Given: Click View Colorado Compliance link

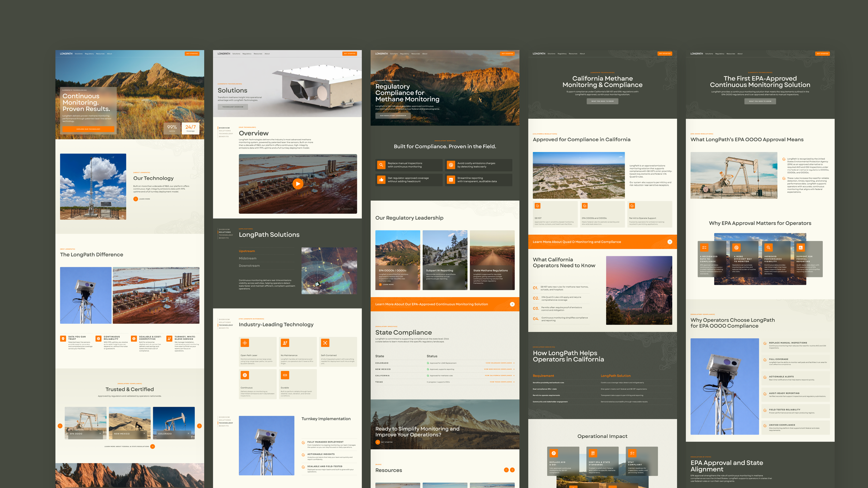Looking at the screenshot, I should pyautogui.click(x=499, y=363).
